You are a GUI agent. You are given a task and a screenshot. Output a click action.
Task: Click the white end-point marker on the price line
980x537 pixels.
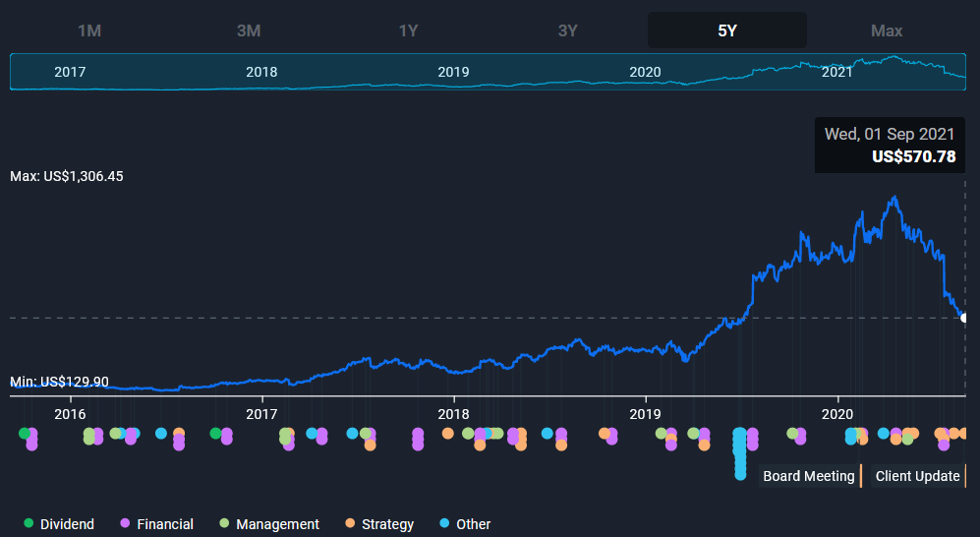pos(964,319)
